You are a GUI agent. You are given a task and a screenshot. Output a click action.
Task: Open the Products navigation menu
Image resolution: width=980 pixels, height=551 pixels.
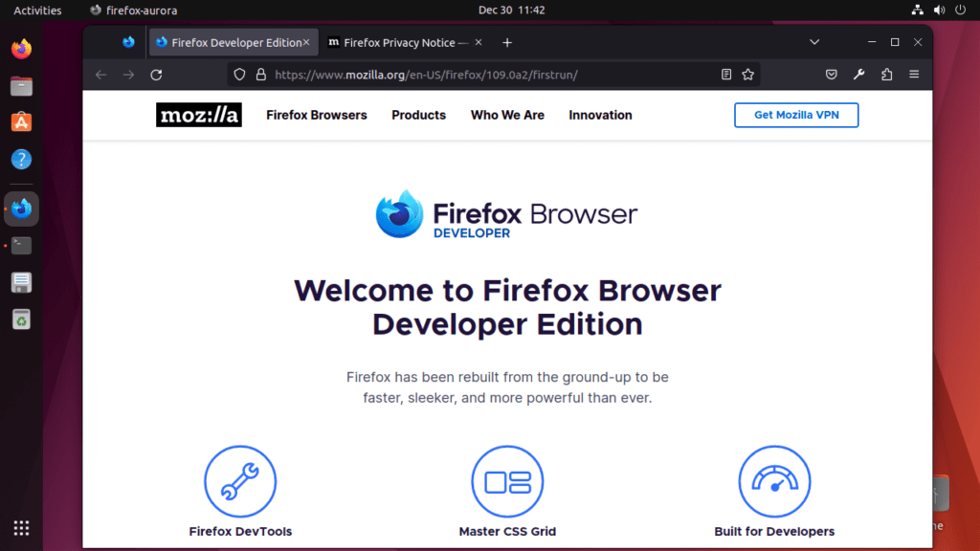point(418,115)
